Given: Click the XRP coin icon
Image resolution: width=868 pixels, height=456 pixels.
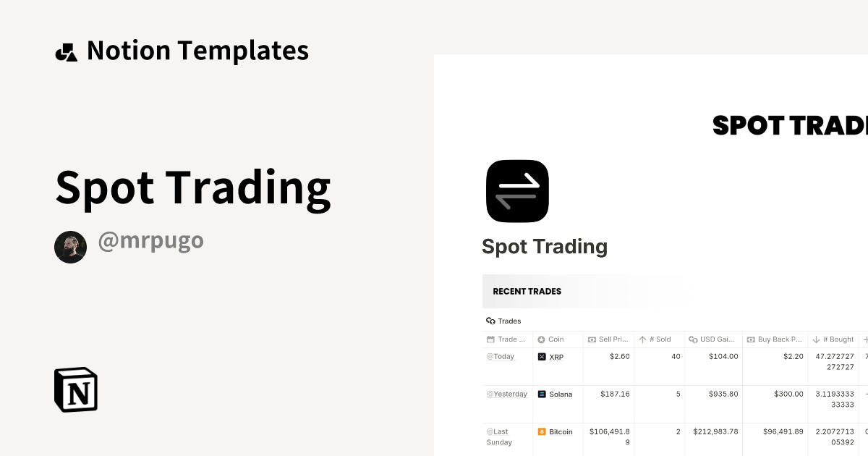Looking at the screenshot, I should point(542,357).
